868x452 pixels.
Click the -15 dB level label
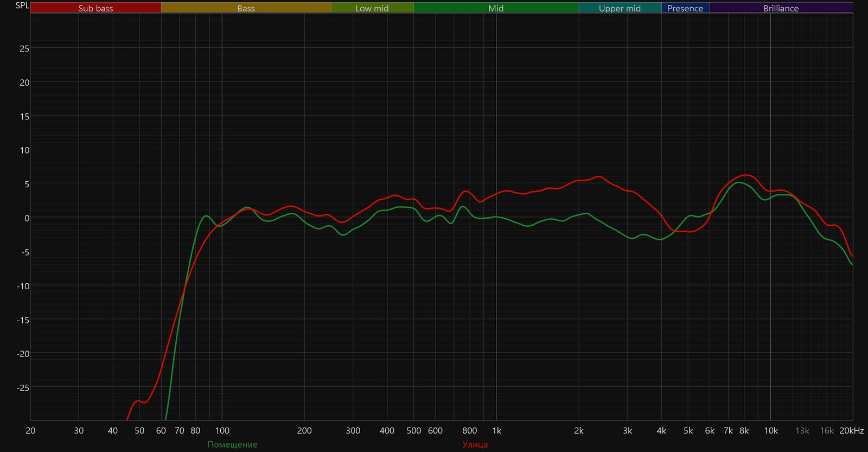point(23,320)
